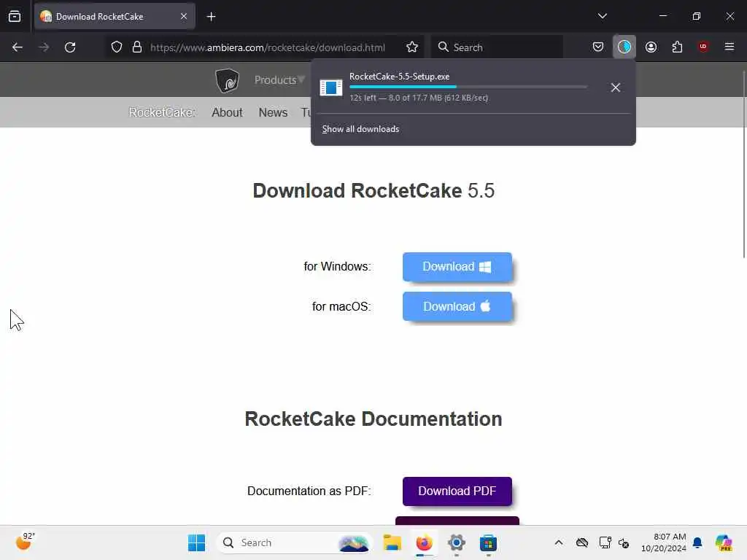Save page to Pocket icon
747x560 pixels.
point(598,47)
